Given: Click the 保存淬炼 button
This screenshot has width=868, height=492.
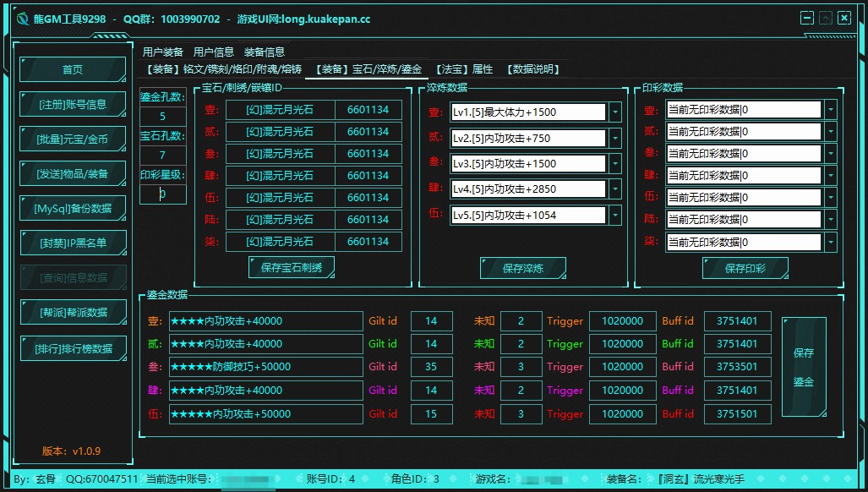Looking at the screenshot, I should point(522,268).
